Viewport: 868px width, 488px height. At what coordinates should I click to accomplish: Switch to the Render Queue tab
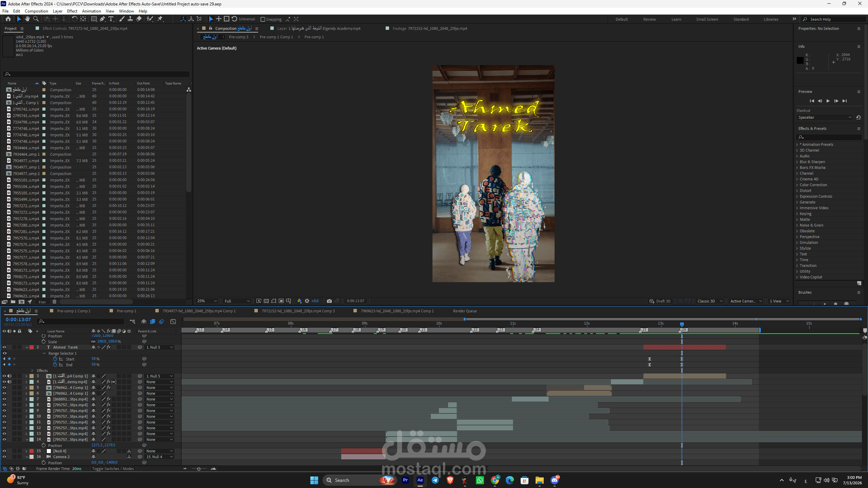coord(465,311)
